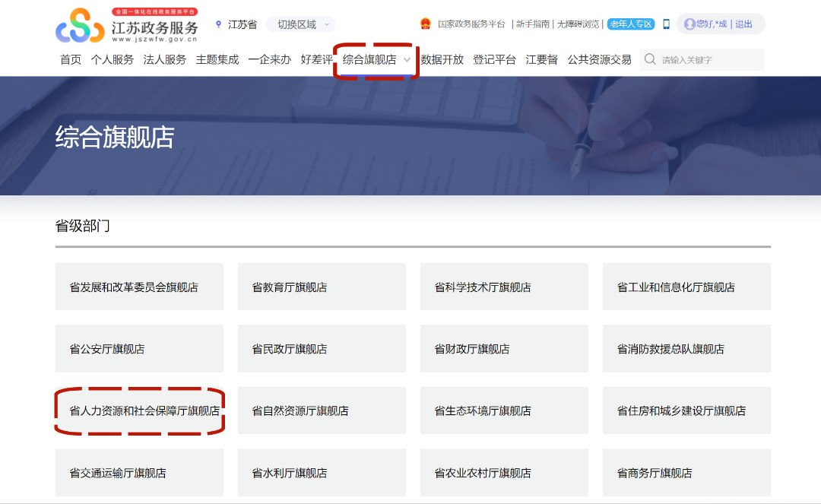
Task: Open the 省公安厅旗舰店 page
Action: [x=139, y=348]
